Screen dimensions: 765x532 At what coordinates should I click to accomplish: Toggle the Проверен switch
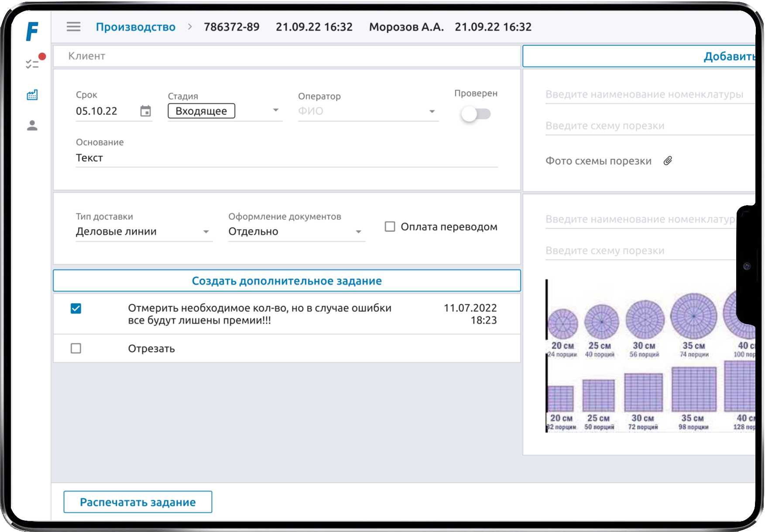coord(476,114)
